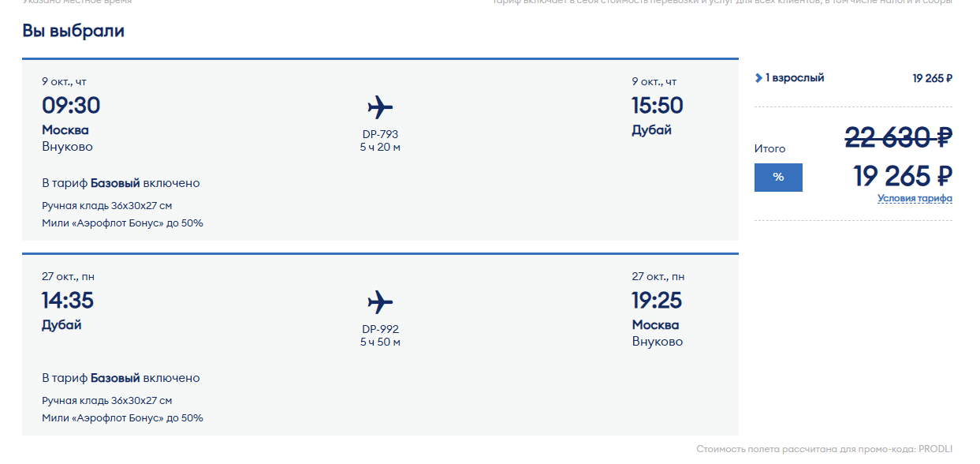Click the Вы выбрали heading
Image resolution: width=980 pixels, height=464 pixels.
[x=73, y=32]
